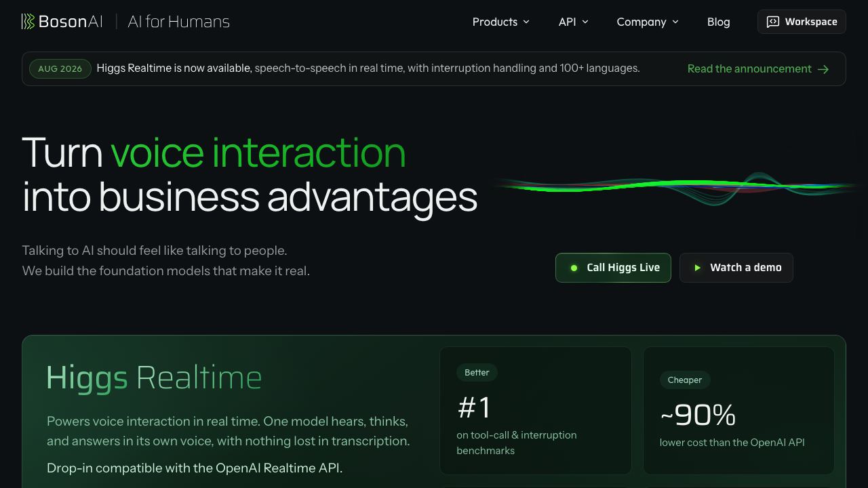Click the BosonAI logo icon
The width and height of the screenshot is (868, 488).
pos(28,22)
